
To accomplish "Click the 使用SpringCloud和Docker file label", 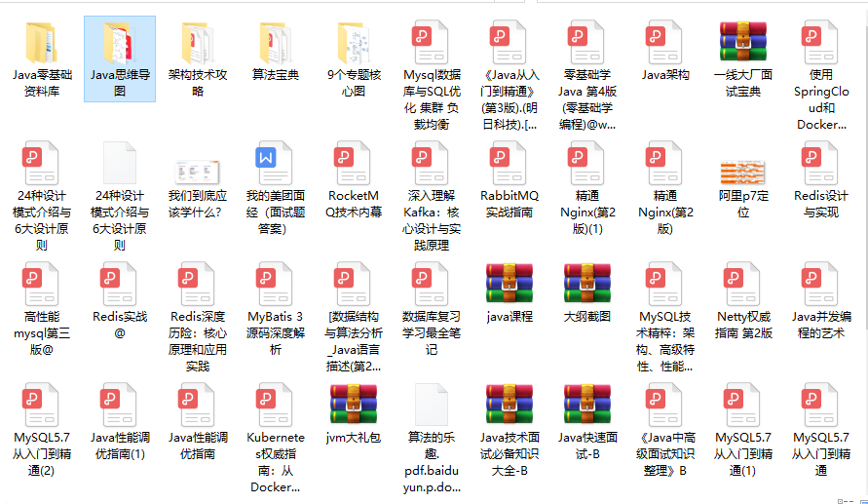I will pos(821,99).
